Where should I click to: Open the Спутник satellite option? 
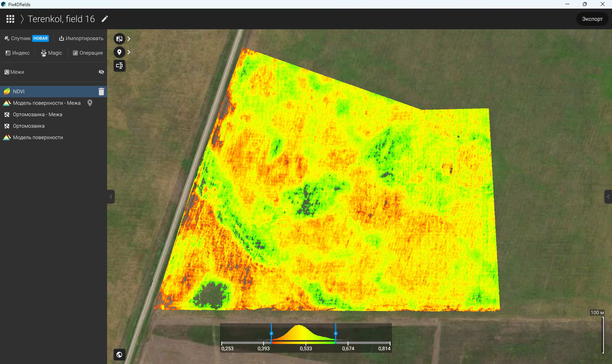pyautogui.click(x=27, y=38)
